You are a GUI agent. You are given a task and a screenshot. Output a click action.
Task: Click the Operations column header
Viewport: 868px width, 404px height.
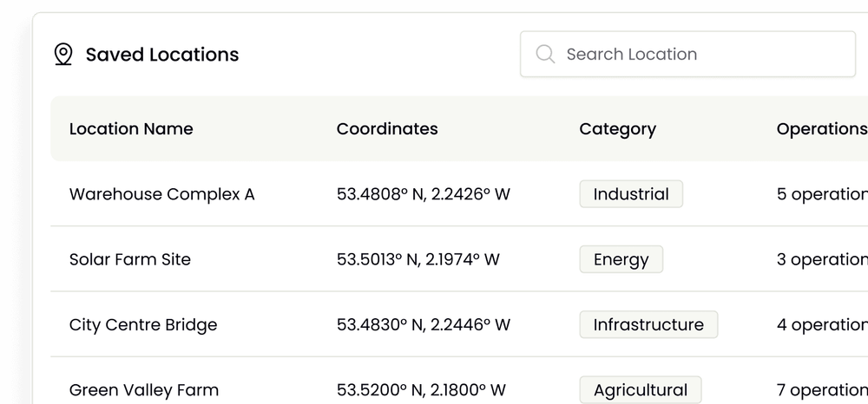coord(821,129)
